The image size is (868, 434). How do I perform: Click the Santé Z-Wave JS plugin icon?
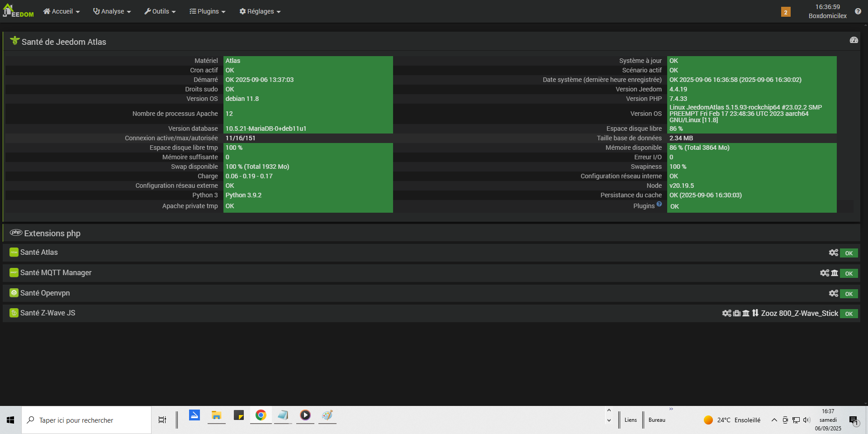pyautogui.click(x=14, y=313)
